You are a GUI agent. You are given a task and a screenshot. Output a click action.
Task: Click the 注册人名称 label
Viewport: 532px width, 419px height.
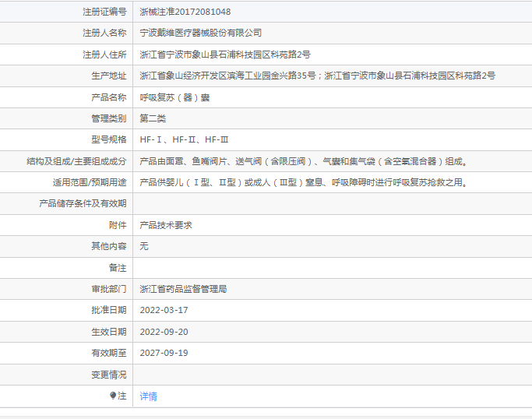click(104, 33)
